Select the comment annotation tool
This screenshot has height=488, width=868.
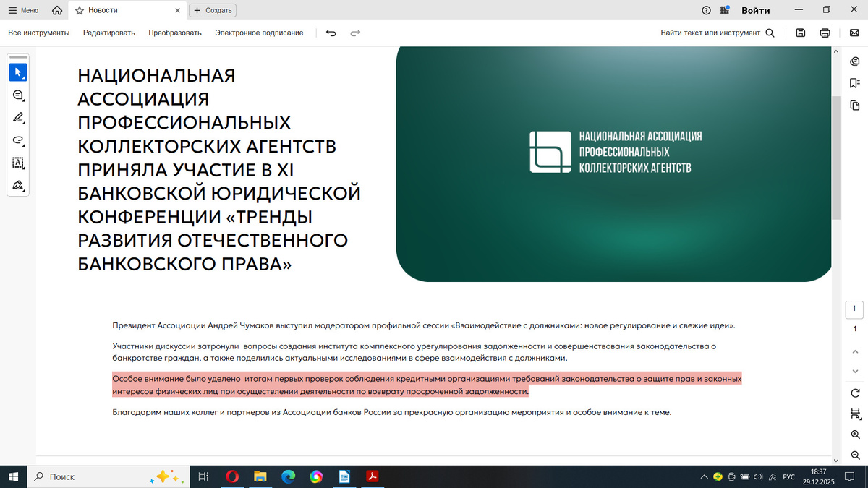tap(17, 95)
